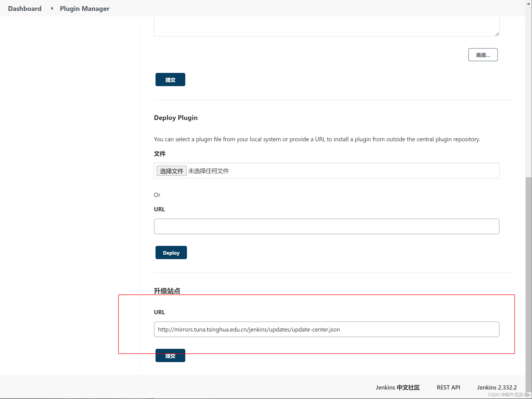Open the breadcrumb arrow after Dashboard
Image resolution: width=532 pixels, height=399 pixels.
(x=52, y=9)
